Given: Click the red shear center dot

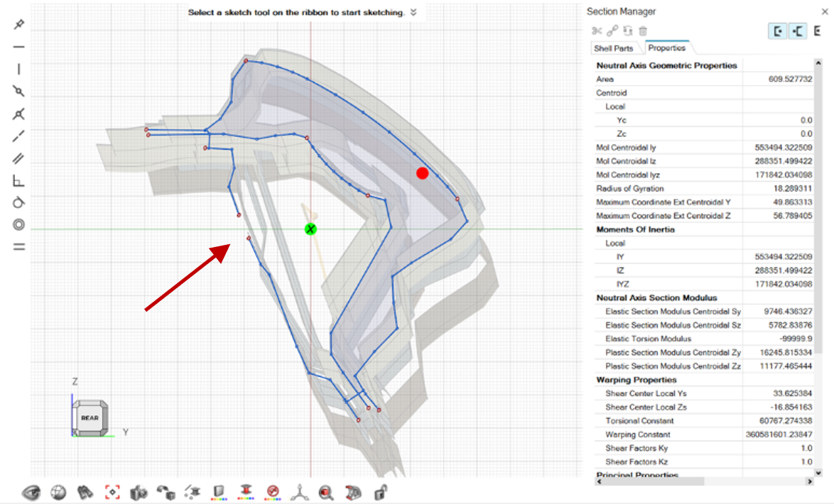Looking at the screenshot, I should [x=422, y=173].
